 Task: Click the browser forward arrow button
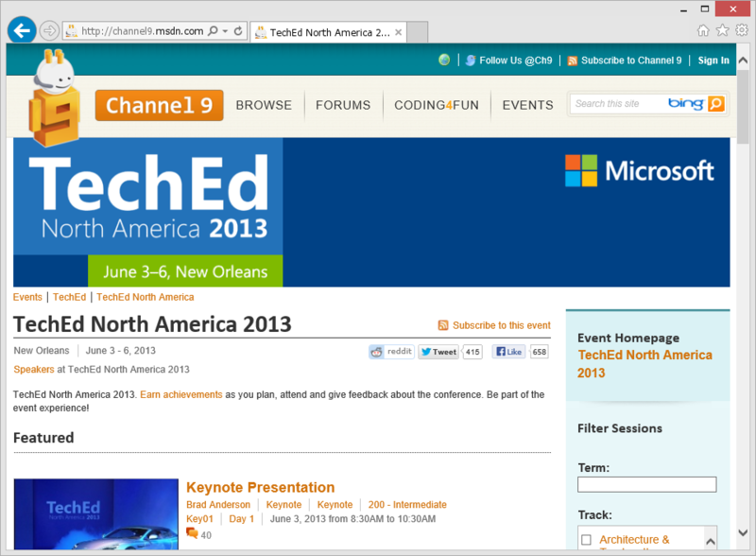49,31
